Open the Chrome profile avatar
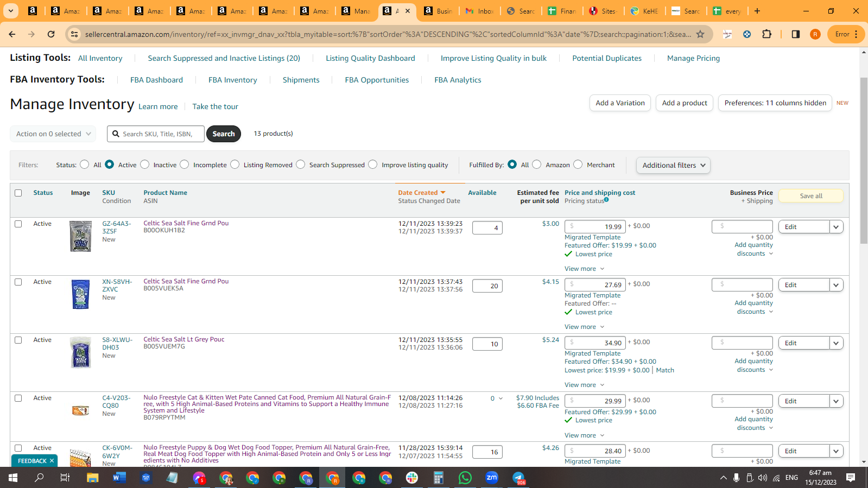 (815, 34)
